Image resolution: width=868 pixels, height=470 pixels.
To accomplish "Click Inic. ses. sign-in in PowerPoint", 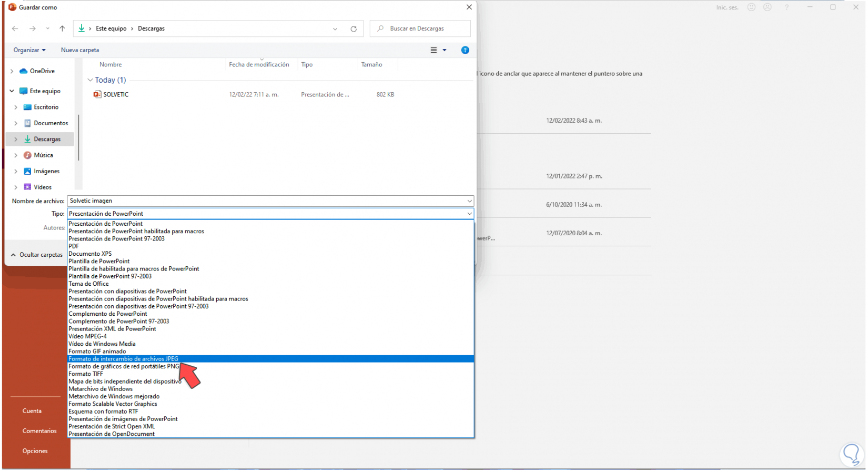I will 727,8.
